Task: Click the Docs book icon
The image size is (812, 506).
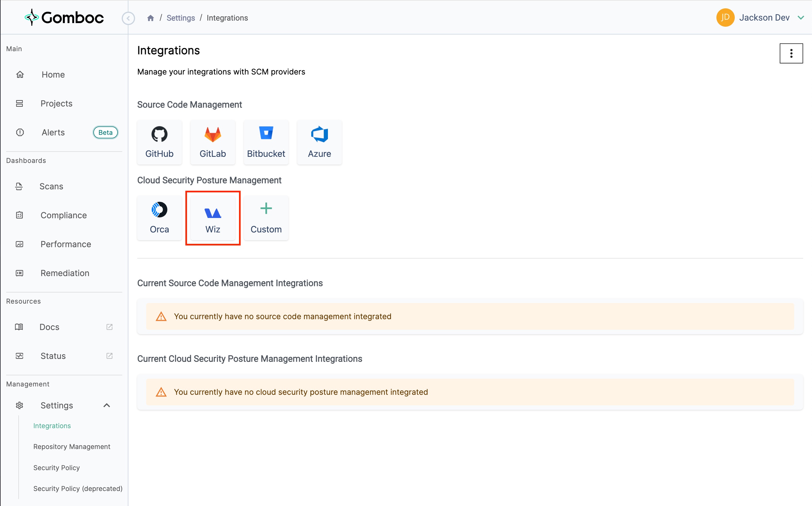Action: (x=19, y=327)
